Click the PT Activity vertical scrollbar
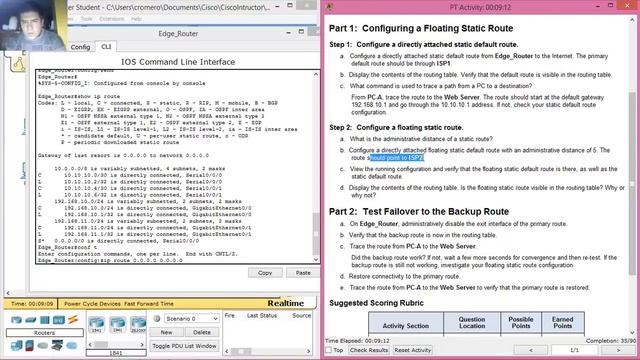Image resolution: width=640 pixels, height=360 pixels. (x=632, y=183)
